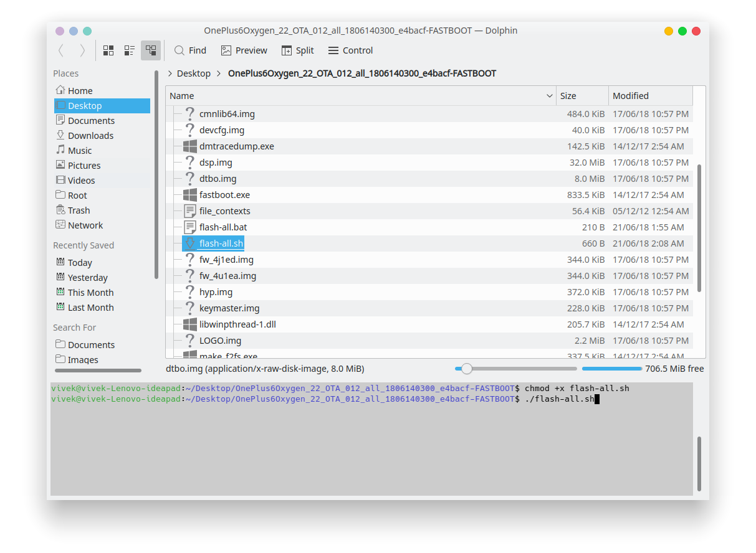
Task: Select keymaster.img file icon
Action: 190,308
